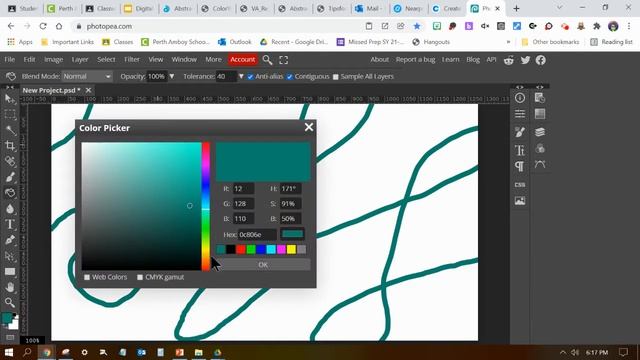Select the Blur drop tool
The height and width of the screenshot is (360, 640).
[x=10, y=209]
